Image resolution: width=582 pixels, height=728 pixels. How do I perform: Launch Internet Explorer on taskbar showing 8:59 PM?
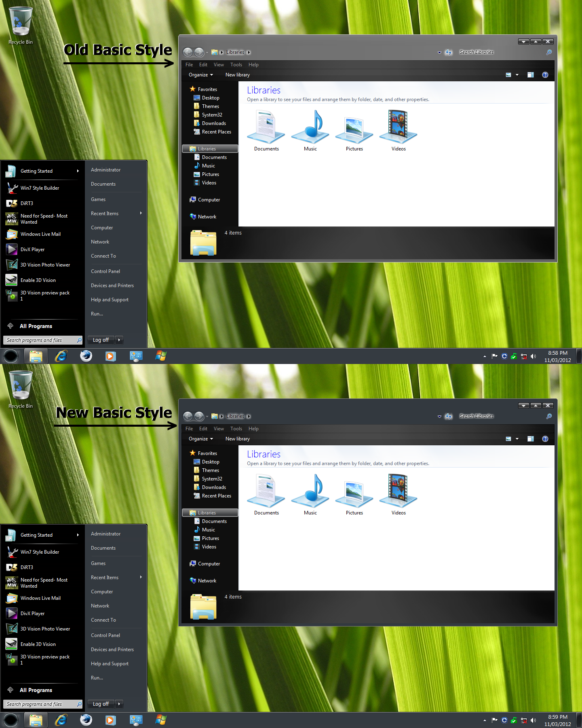pos(61,720)
